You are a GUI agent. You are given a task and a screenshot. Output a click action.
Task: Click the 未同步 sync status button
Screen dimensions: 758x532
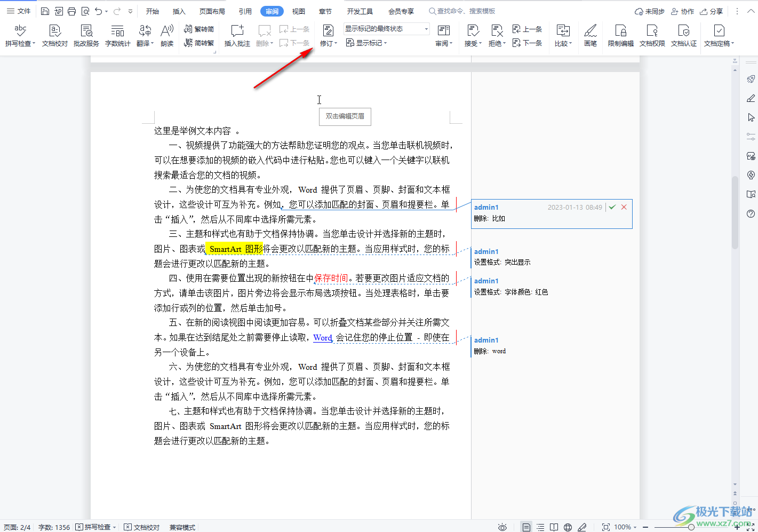point(650,11)
